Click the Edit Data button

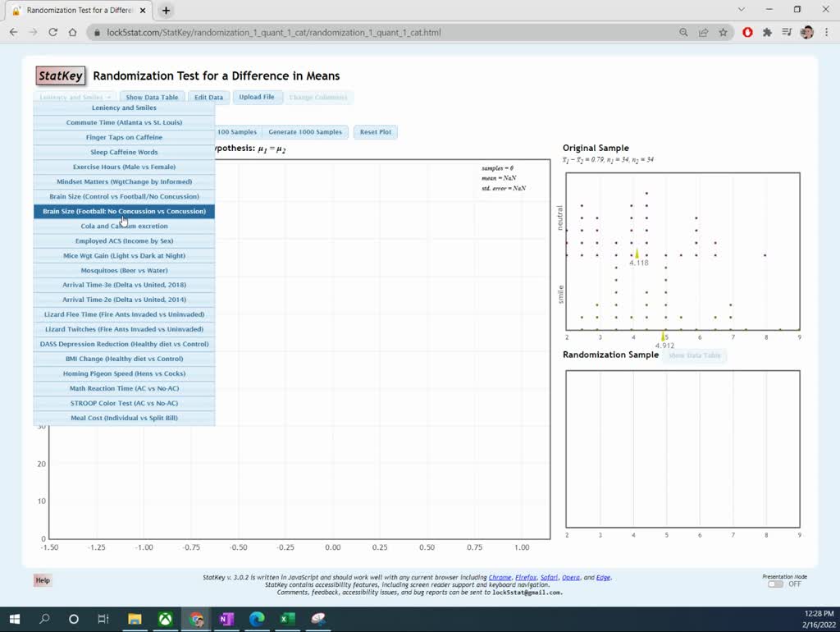point(208,97)
